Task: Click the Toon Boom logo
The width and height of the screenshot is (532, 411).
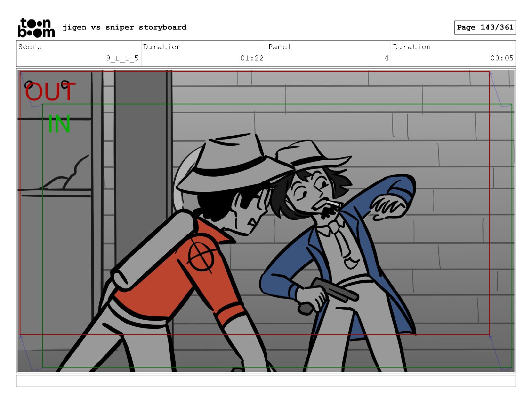Action: tap(36, 28)
